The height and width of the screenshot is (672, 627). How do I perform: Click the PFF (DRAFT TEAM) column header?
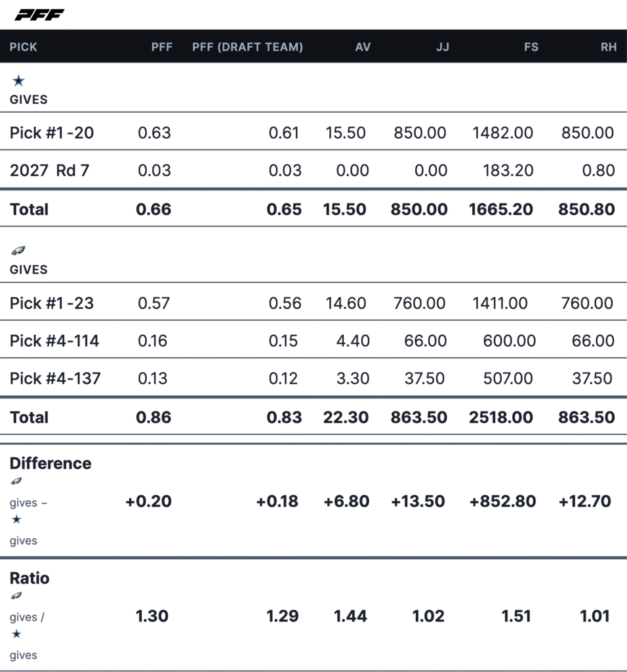[x=247, y=47]
